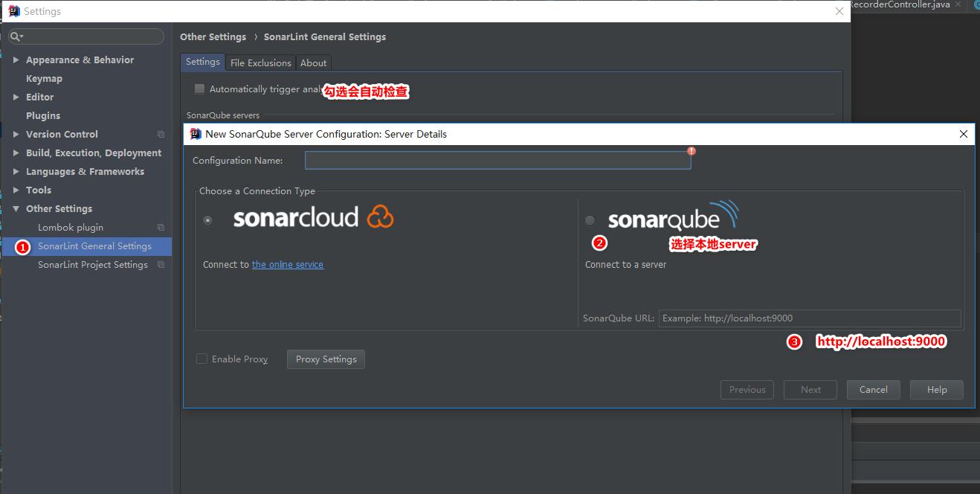980x494 pixels.
Task: Click the Proxy Settings button
Action: point(326,359)
